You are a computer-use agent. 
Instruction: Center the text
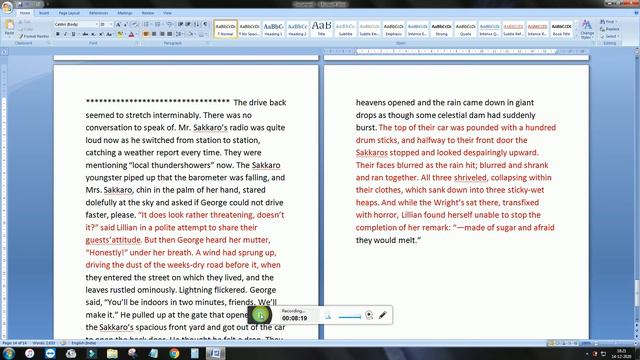pyautogui.click(x=154, y=34)
